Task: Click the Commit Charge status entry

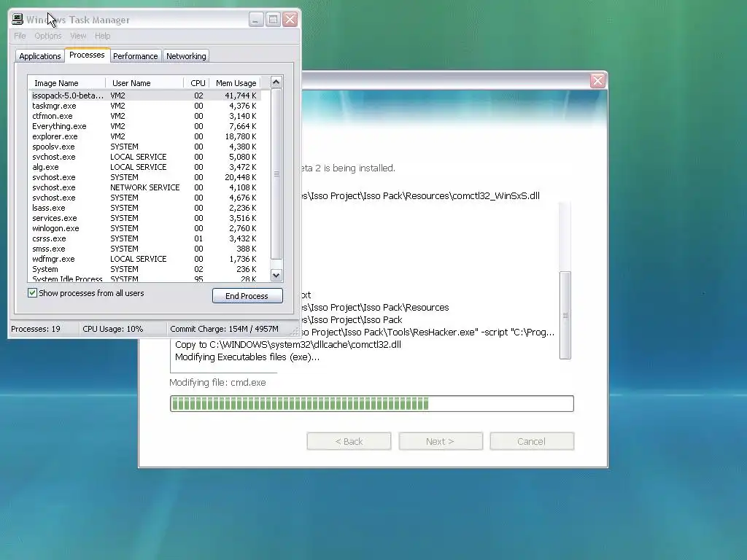Action: tap(225, 329)
